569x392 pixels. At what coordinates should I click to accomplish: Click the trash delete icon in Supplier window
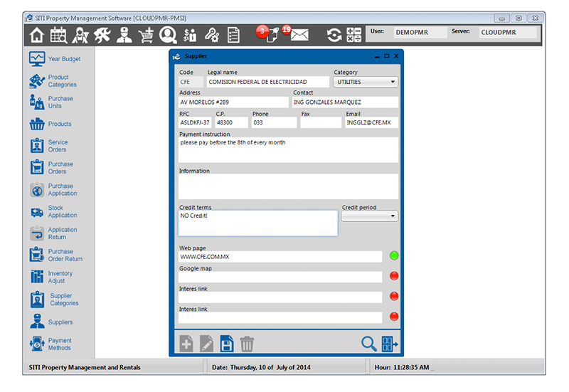247,344
